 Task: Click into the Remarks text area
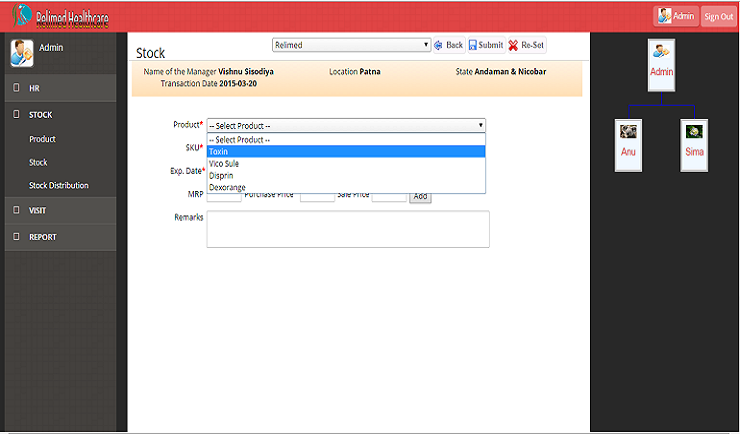348,229
